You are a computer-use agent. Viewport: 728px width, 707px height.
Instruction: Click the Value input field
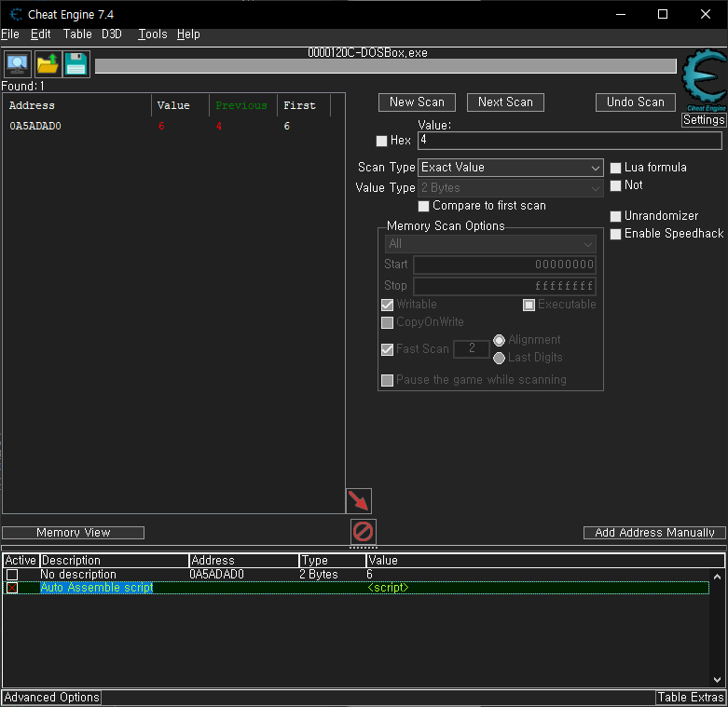[x=570, y=141]
